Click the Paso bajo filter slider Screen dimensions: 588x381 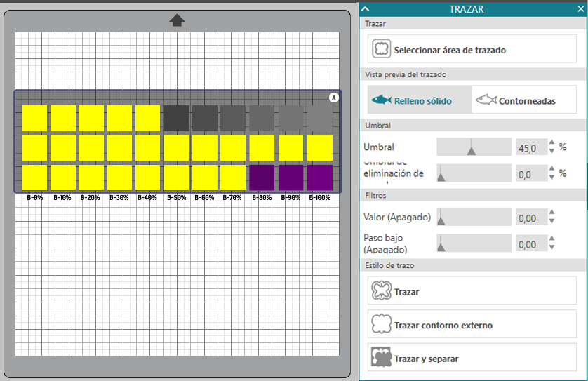pyautogui.click(x=474, y=243)
